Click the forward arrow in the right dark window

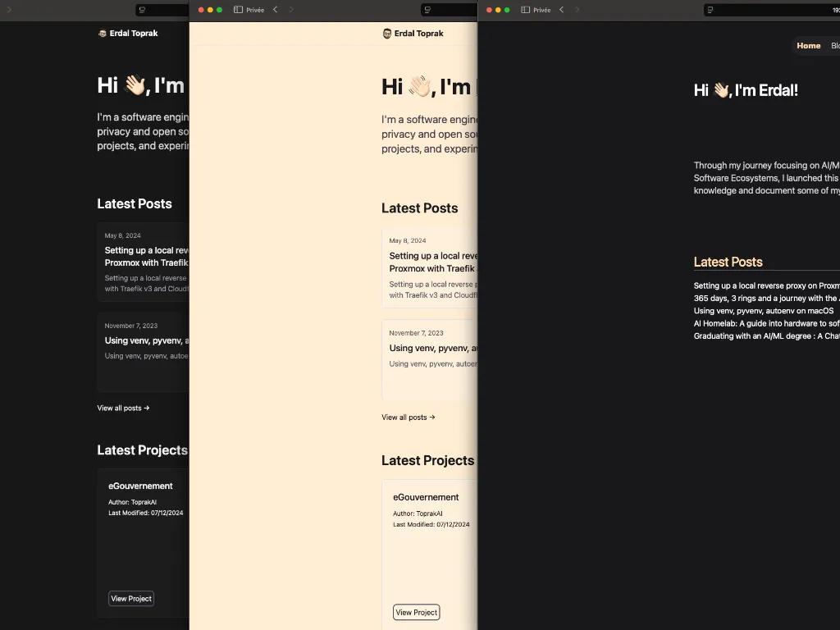(x=577, y=10)
